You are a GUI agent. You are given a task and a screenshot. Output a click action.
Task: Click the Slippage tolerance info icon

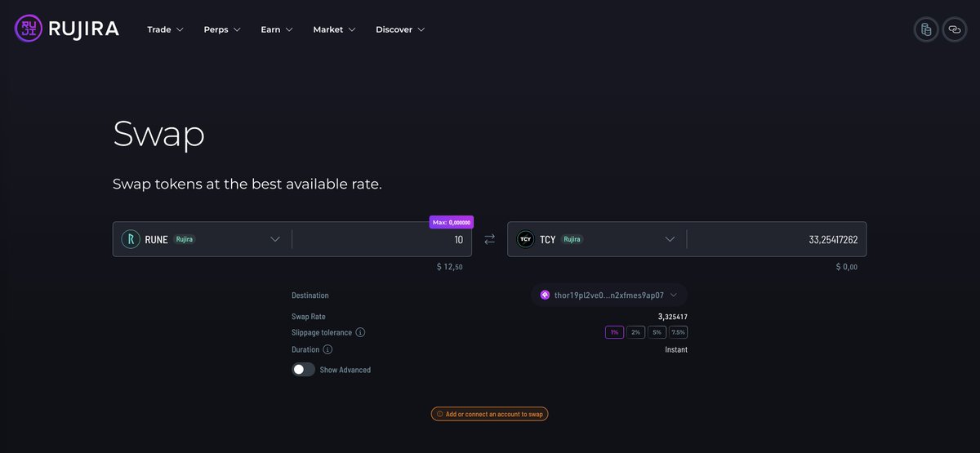(x=360, y=332)
